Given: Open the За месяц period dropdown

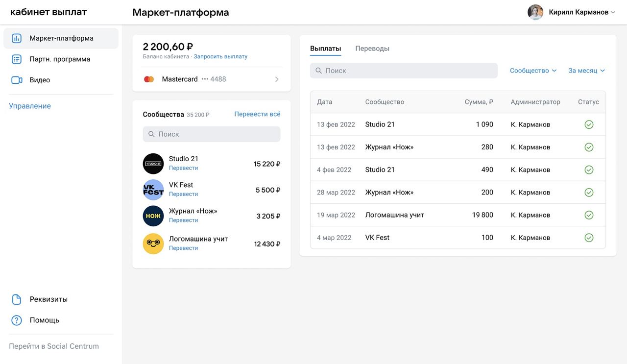Looking at the screenshot, I should click(x=586, y=71).
